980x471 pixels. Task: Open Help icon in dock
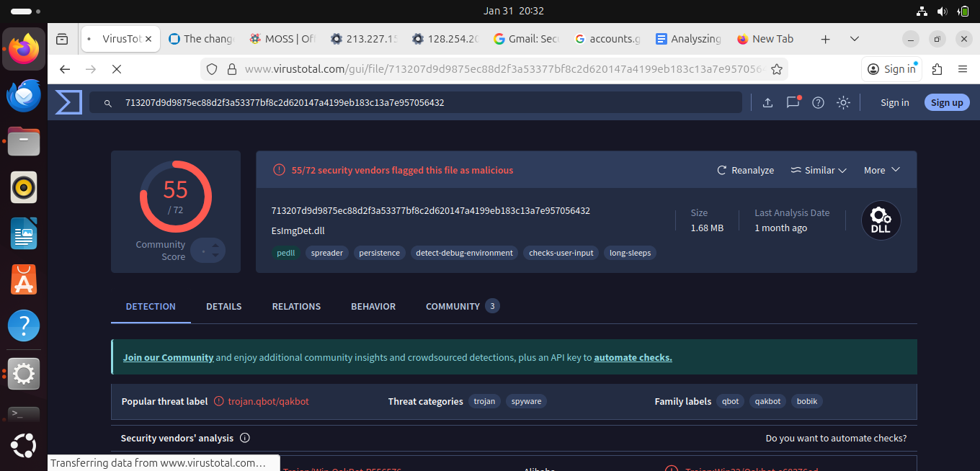click(x=24, y=326)
